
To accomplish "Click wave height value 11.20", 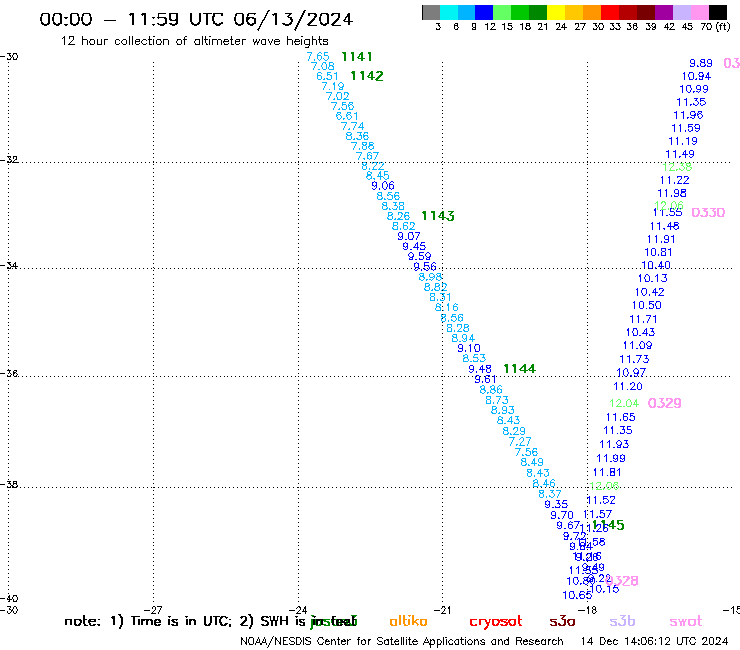I will click(628, 386).
